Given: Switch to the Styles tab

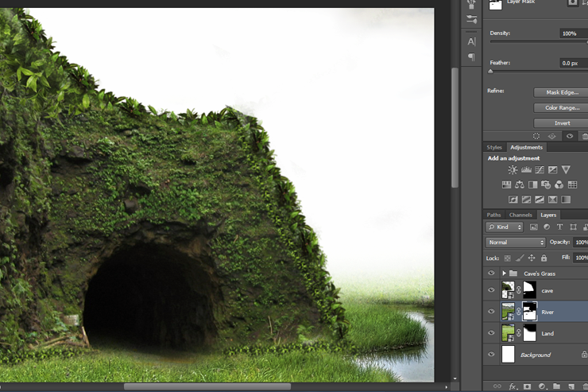Looking at the screenshot, I should 494,147.
